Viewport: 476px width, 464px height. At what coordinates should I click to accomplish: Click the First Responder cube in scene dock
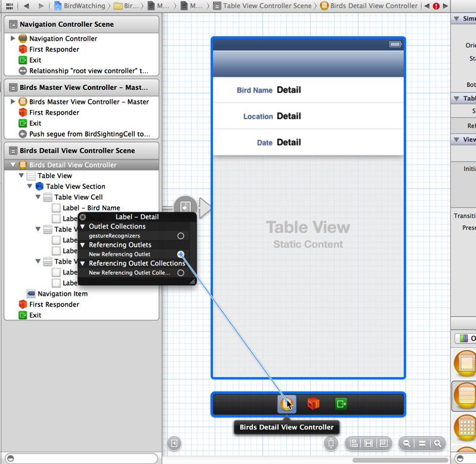[314, 404]
